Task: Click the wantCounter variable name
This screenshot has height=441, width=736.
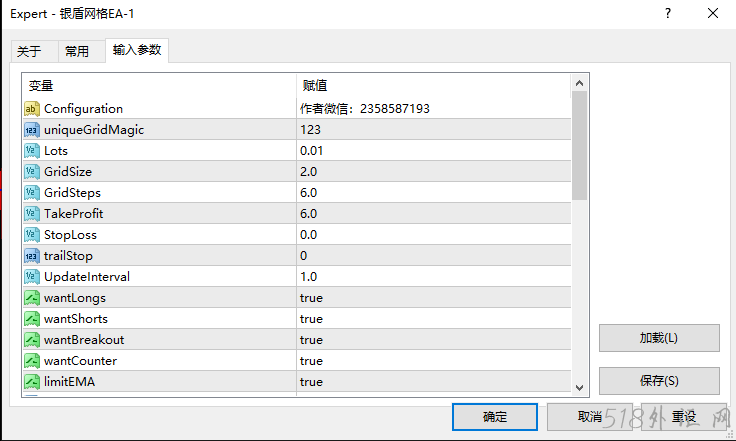Action: 80,361
